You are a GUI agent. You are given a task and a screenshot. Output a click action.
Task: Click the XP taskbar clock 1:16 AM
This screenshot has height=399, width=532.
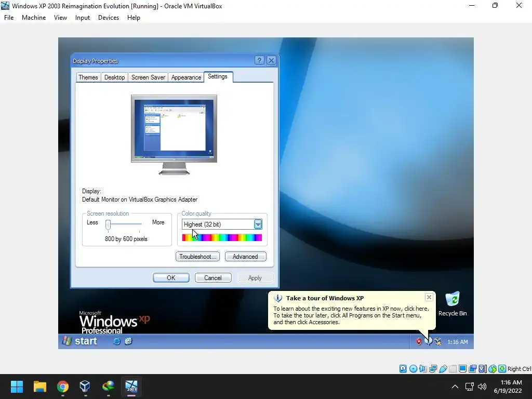[x=457, y=342]
